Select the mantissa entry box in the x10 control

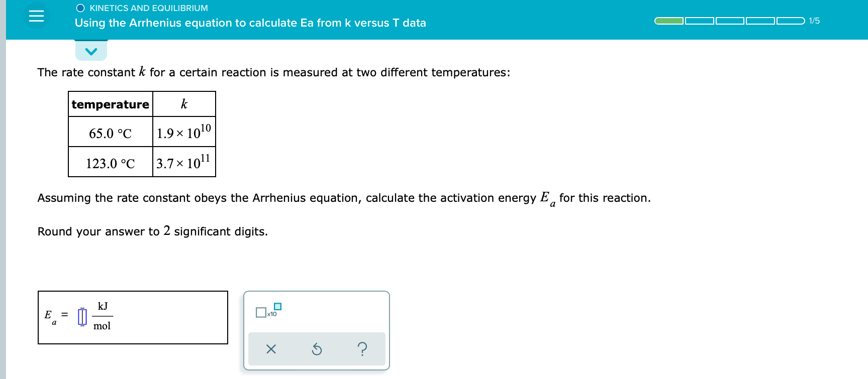[x=260, y=312]
